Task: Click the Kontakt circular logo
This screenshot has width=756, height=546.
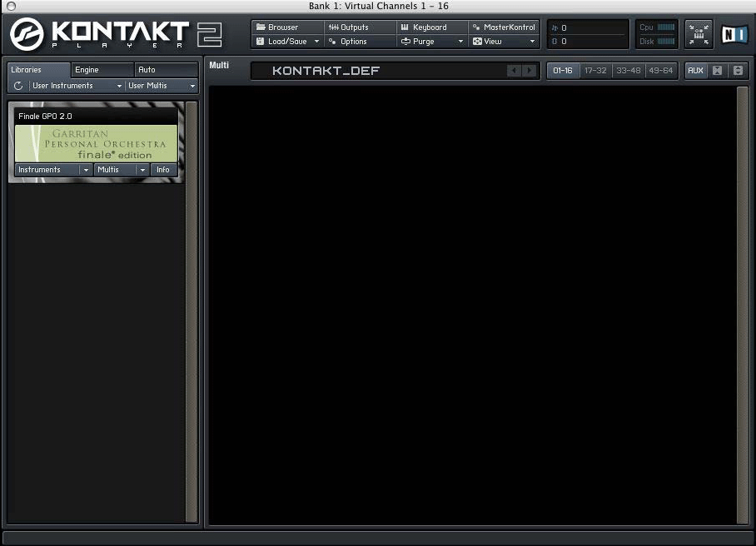Action: 27,34
